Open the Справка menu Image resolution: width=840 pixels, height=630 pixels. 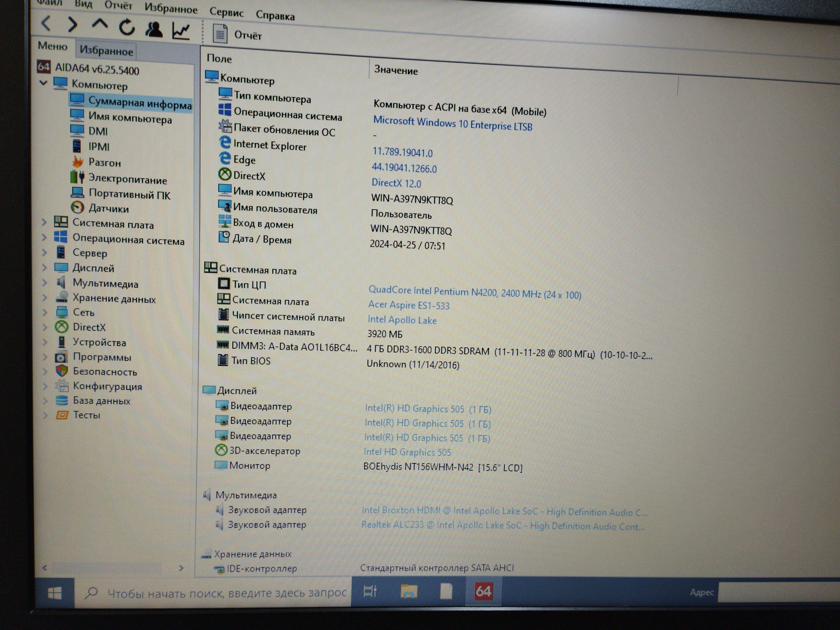275,15
